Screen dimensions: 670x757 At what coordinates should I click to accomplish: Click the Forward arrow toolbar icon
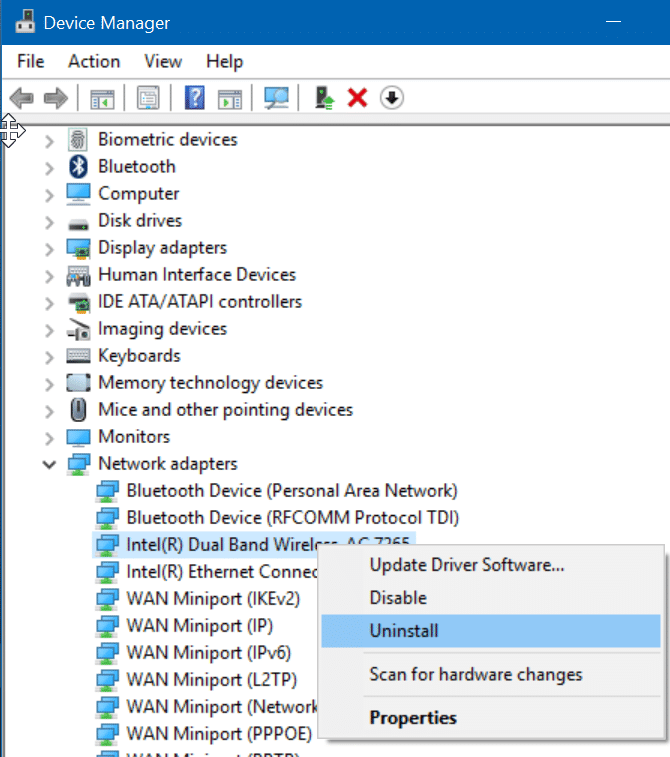click(56, 98)
